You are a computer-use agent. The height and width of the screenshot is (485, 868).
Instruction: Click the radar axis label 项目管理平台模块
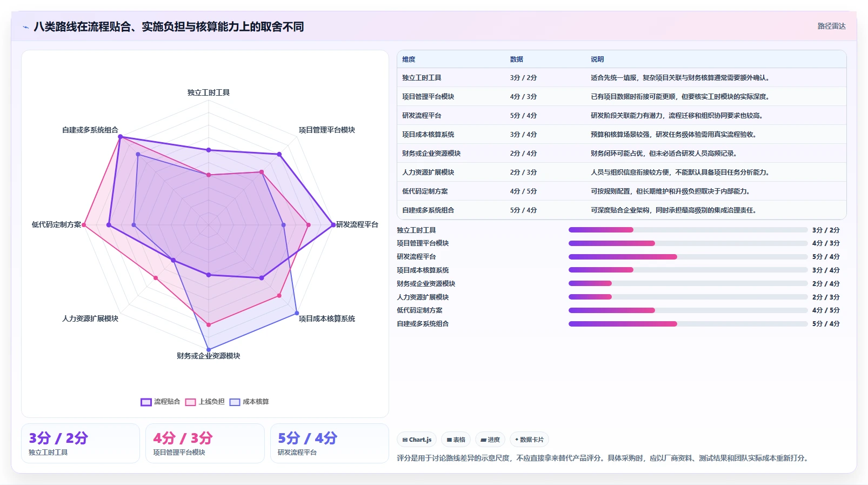pos(327,130)
